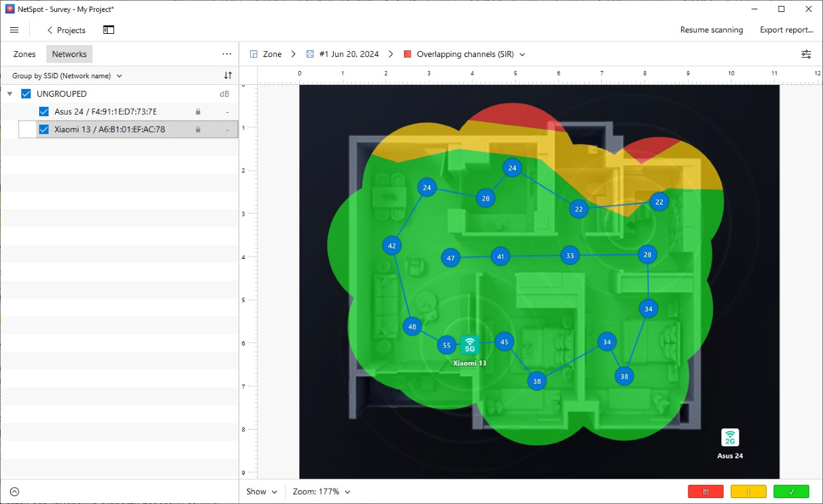The width and height of the screenshot is (823, 504).
Task: Collapse the UNGROUPED tree section
Action: point(9,94)
